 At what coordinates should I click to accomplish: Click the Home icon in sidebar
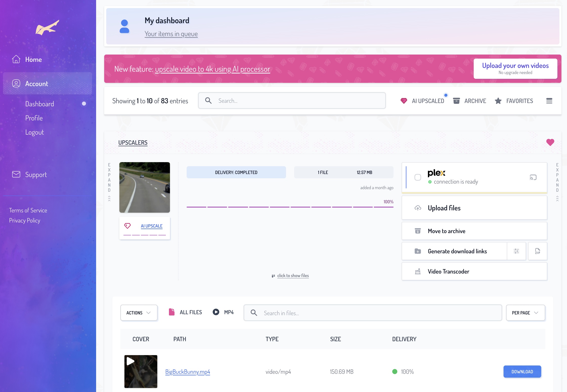click(x=16, y=59)
